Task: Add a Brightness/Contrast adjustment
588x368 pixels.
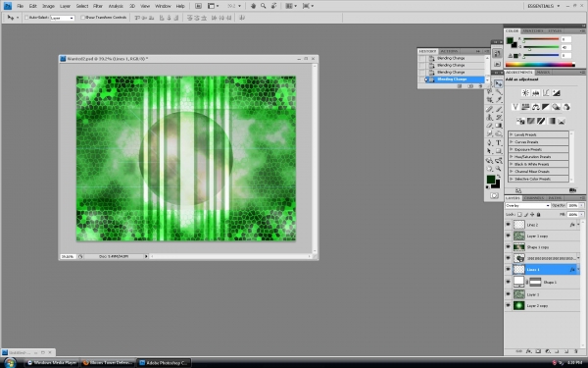Action: point(525,93)
